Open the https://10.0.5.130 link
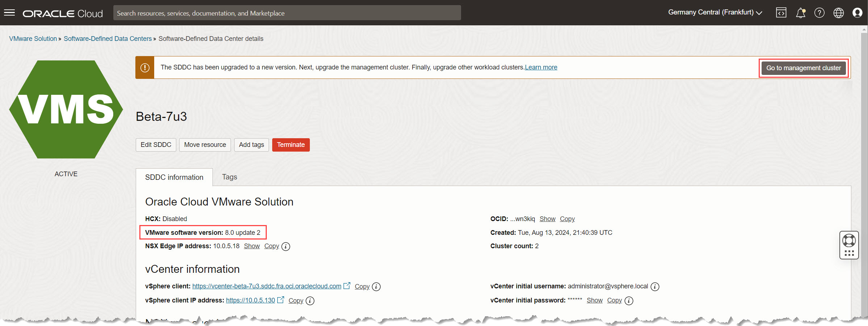Screen dimensions: 868x326 click(x=250, y=300)
